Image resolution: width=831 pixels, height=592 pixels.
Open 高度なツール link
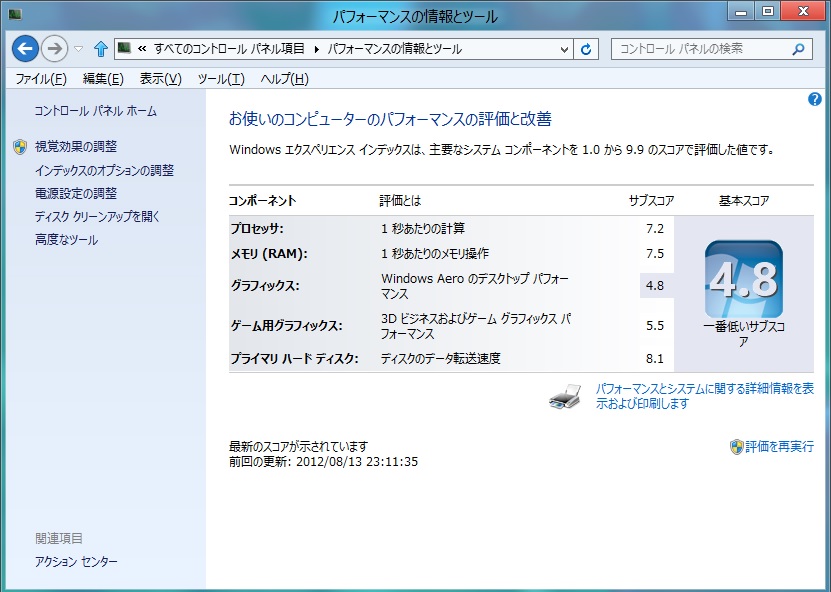tap(66, 240)
